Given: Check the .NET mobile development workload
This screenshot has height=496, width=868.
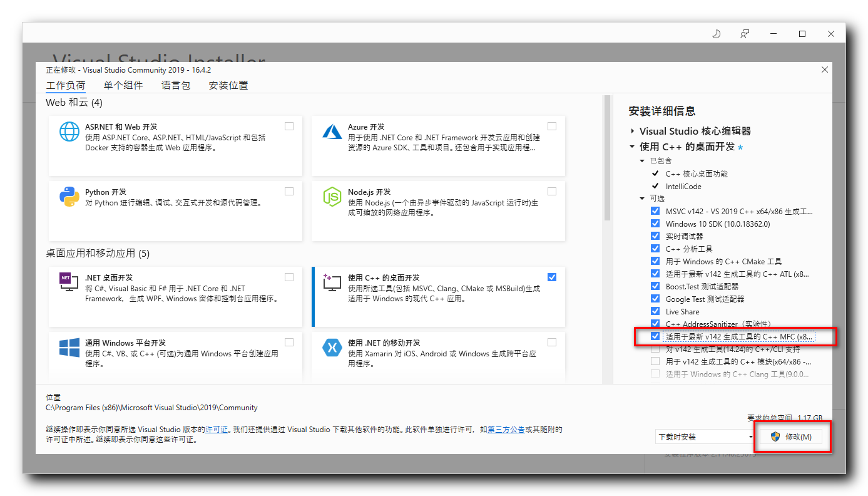Looking at the screenshot, I should tap(552, 342).
